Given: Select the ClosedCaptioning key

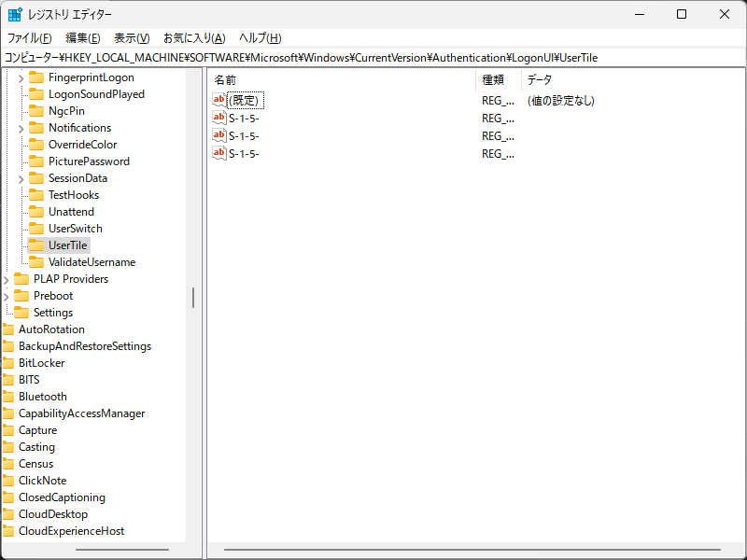Looking at the screenshot, I should [x=62, y=497].
